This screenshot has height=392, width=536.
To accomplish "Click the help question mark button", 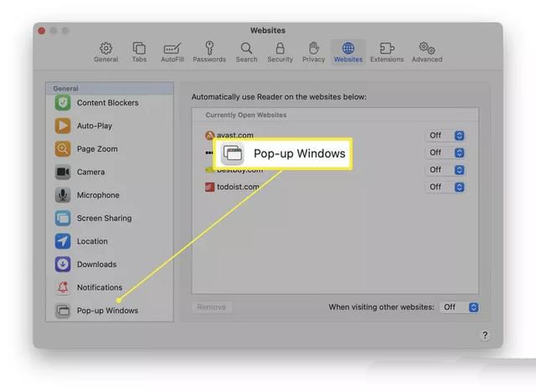I will [x=485, y=335].
